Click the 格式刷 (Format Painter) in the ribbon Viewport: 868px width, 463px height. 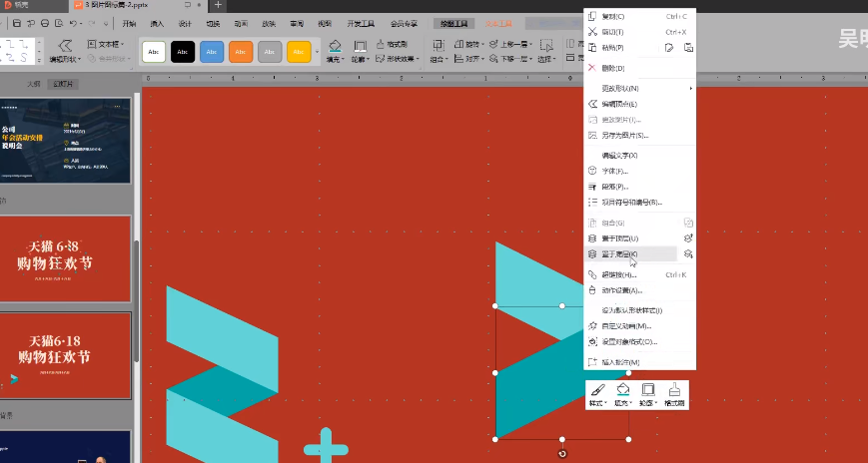coord(392,44)
